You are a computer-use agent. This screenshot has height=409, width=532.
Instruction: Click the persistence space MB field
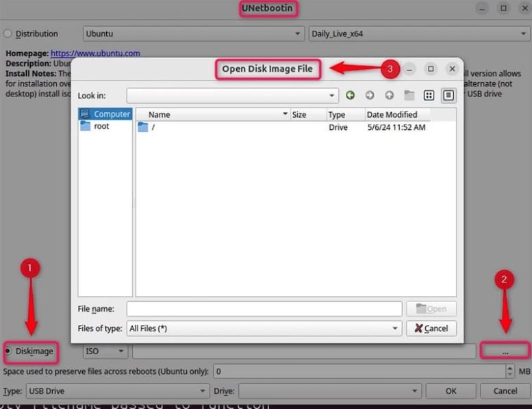tap(359, 371)
